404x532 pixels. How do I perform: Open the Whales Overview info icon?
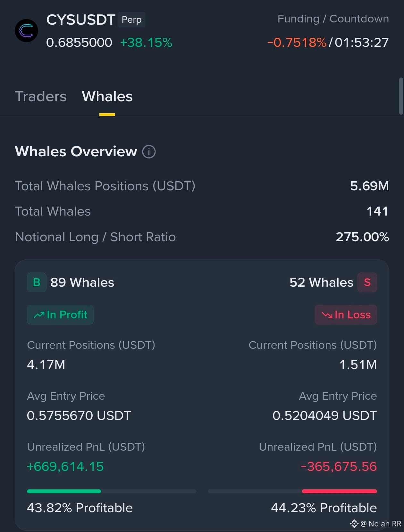click(149, 151)
